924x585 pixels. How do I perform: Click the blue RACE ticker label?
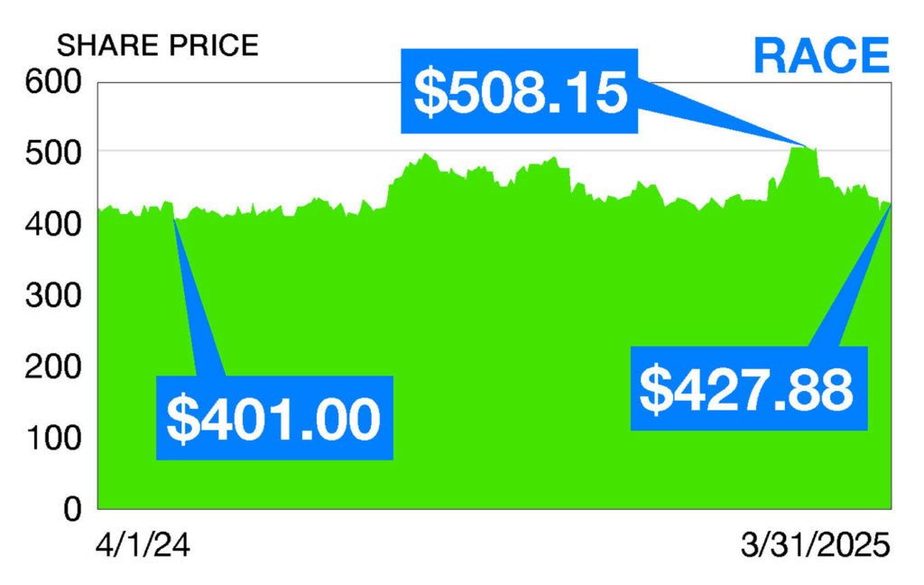point(820,55)
